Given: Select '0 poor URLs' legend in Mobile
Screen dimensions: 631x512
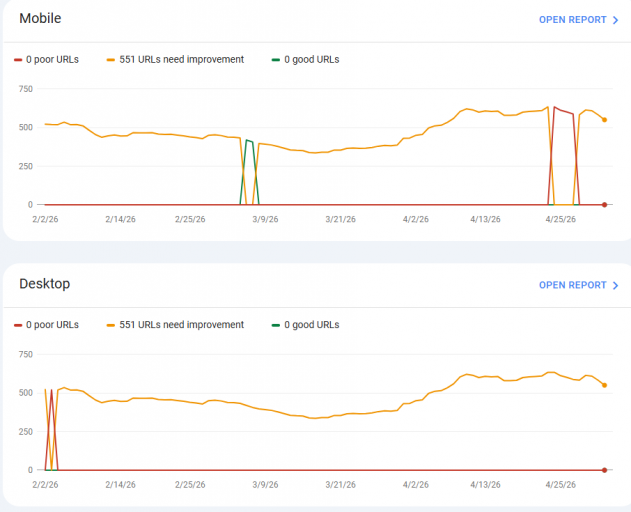Looking at the screenshot, I should [x=46, y=60].
